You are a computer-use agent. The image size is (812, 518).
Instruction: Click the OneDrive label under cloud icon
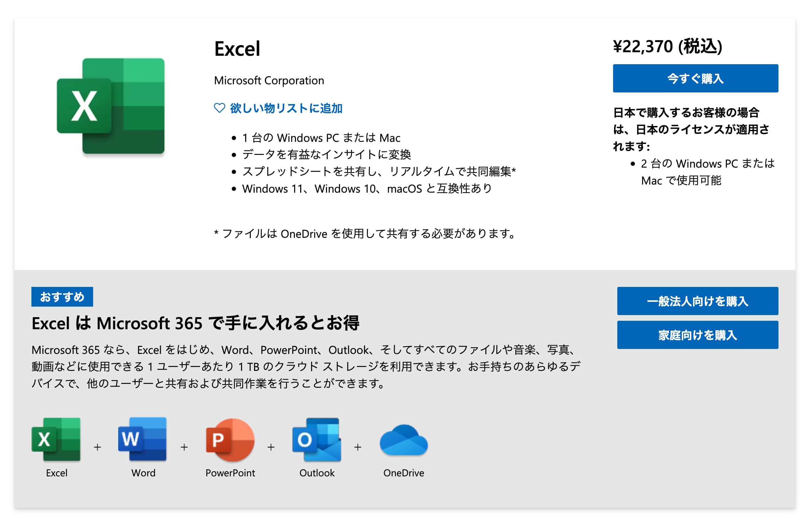point(404,473)
